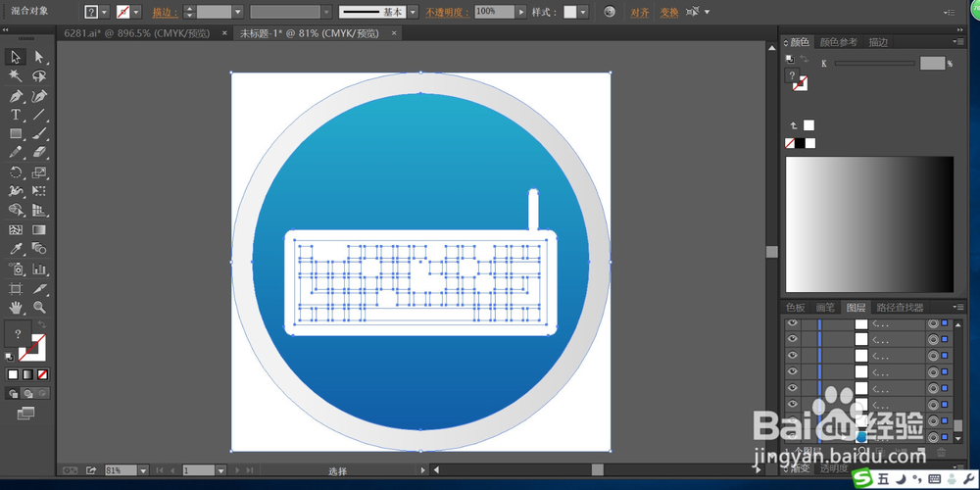The width and height of the screenshot is (980, 490).
Task: Set toolbox paint mode to Gradient
Action: coord(27,374)
